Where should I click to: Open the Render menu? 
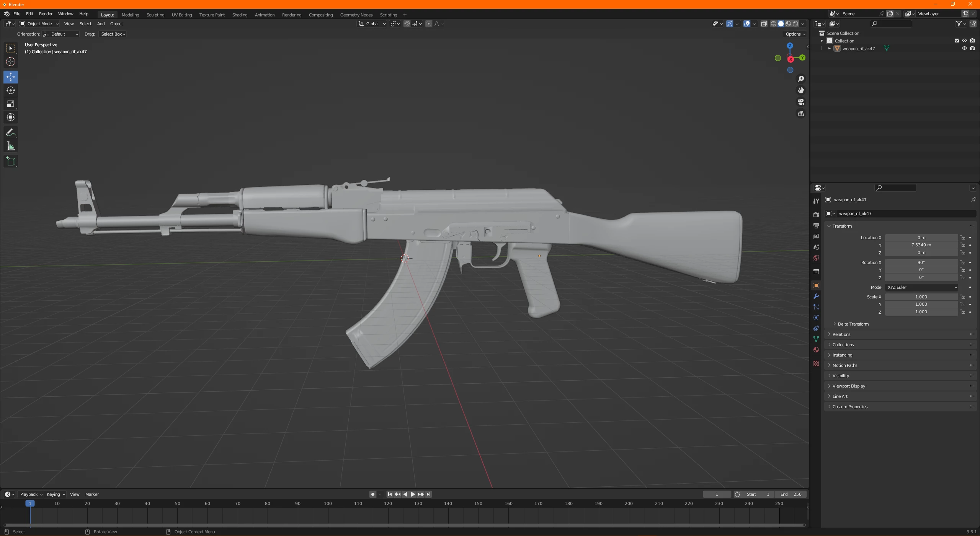(x=46, y=14)
